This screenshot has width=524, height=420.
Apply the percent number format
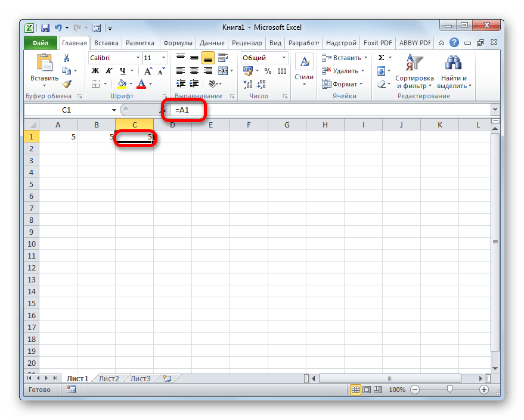268,71
